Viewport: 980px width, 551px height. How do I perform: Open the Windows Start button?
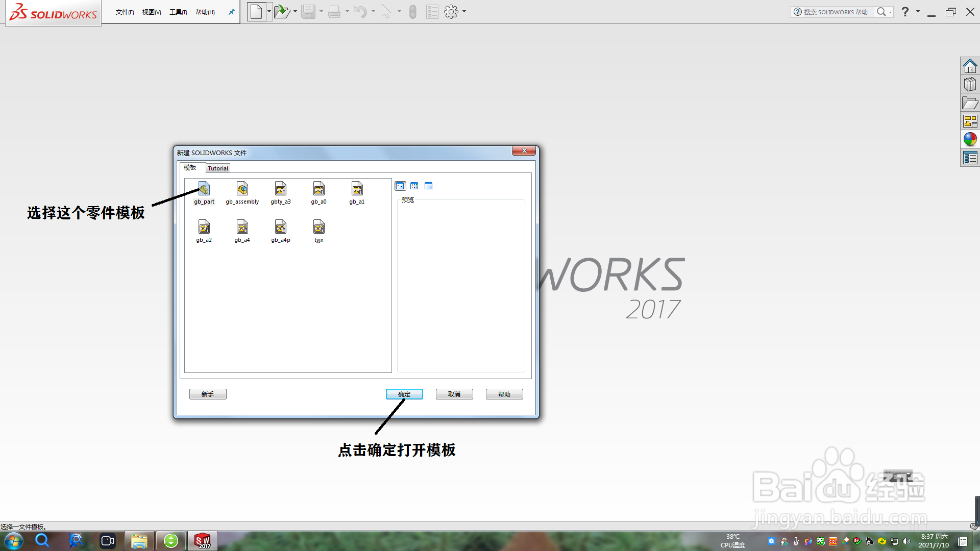tap(13, 541)
